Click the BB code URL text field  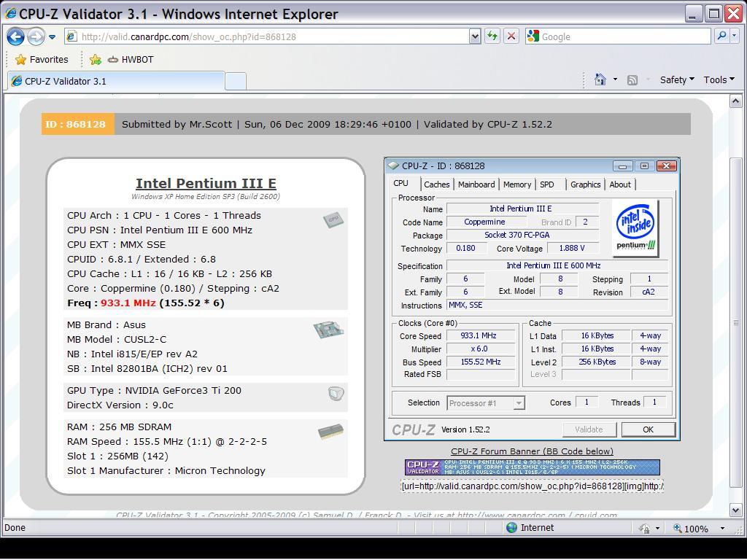[x=532, y=486]
